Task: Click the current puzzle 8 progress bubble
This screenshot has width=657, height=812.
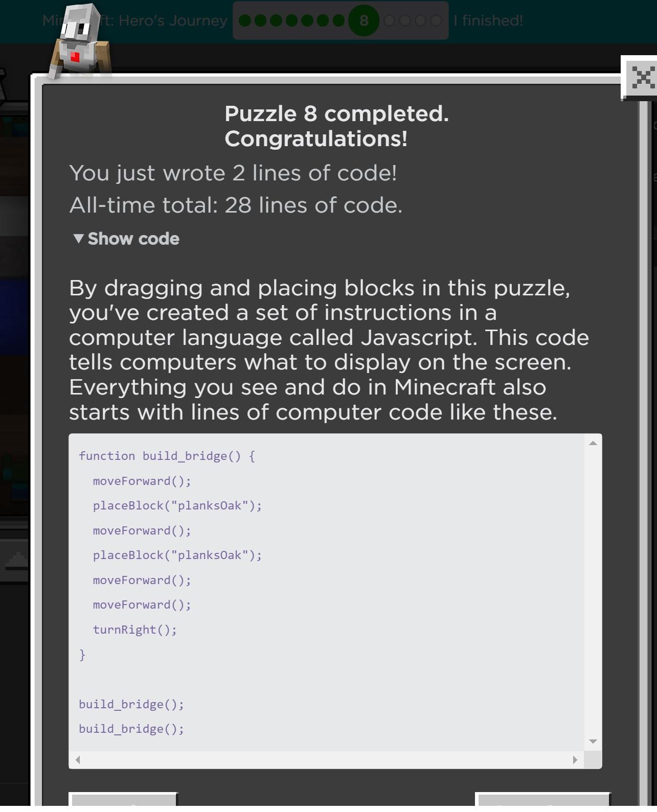Action: point(364,21)
